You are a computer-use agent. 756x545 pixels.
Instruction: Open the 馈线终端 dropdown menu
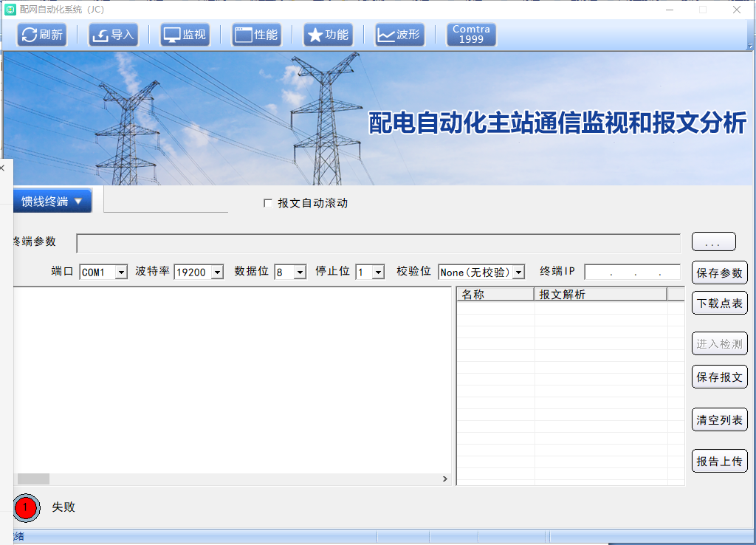(52, 201)
